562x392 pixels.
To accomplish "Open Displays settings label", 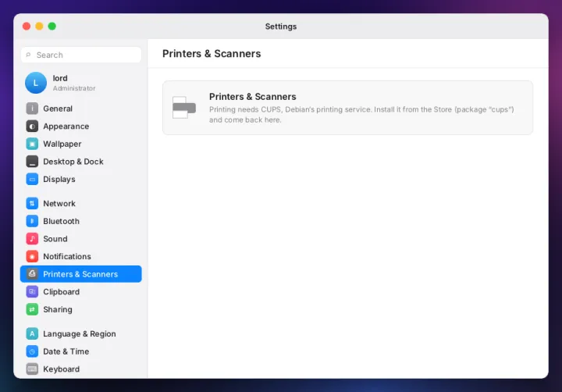I will (59, 180).
